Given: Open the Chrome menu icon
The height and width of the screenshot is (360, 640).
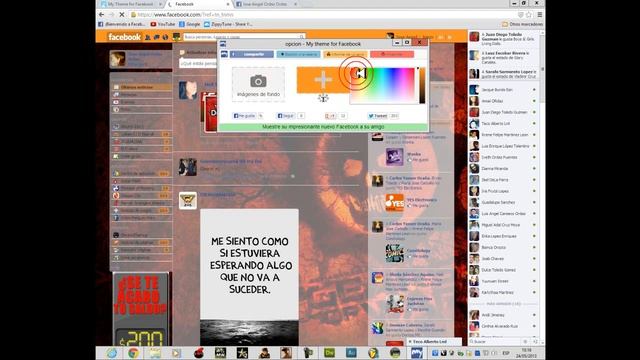Looking at the screenshot, I should (540, 14).
